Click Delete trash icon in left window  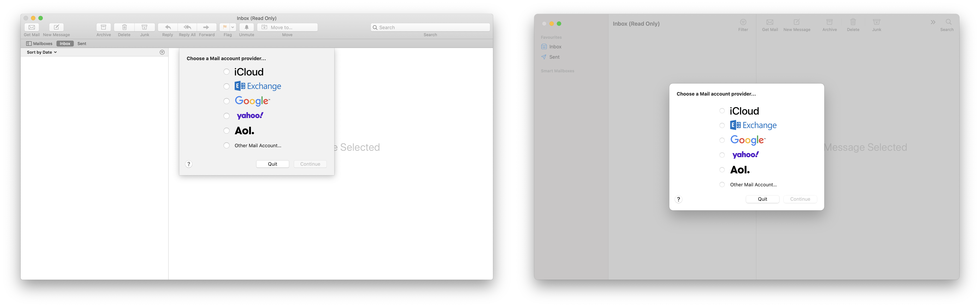124,27
